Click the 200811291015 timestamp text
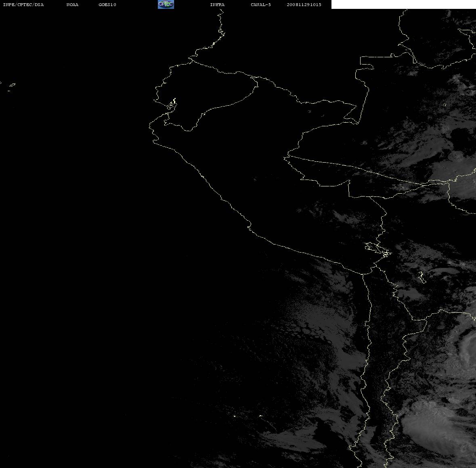The width and height of the screenshot is (476, 468). tap(304, 4)
